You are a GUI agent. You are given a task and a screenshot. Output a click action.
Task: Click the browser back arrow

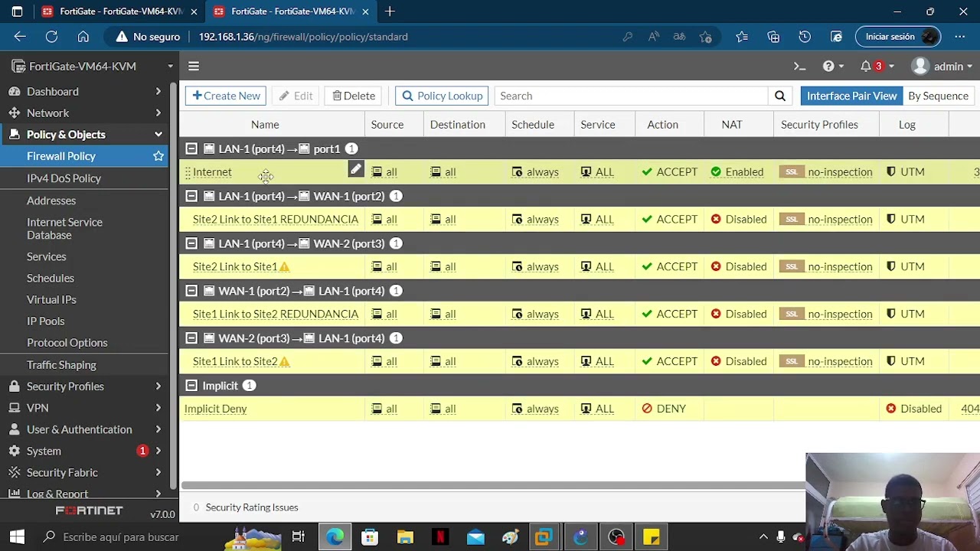click(20, 37)
